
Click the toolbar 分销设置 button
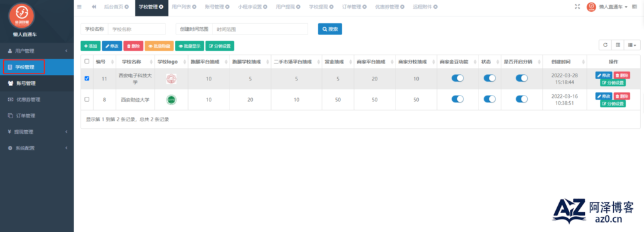point(219,46)
